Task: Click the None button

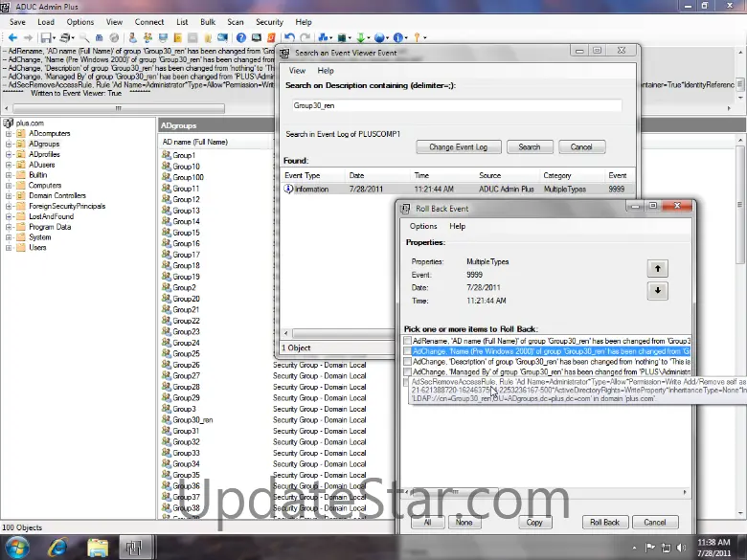Action: pyautogui.click(x=464, y=523)
